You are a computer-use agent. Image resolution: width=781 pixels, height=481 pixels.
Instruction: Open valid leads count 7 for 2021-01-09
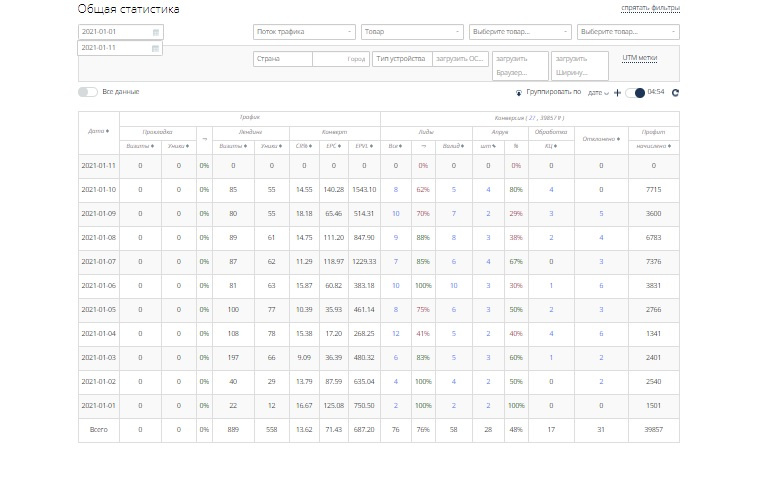[453, 214]
